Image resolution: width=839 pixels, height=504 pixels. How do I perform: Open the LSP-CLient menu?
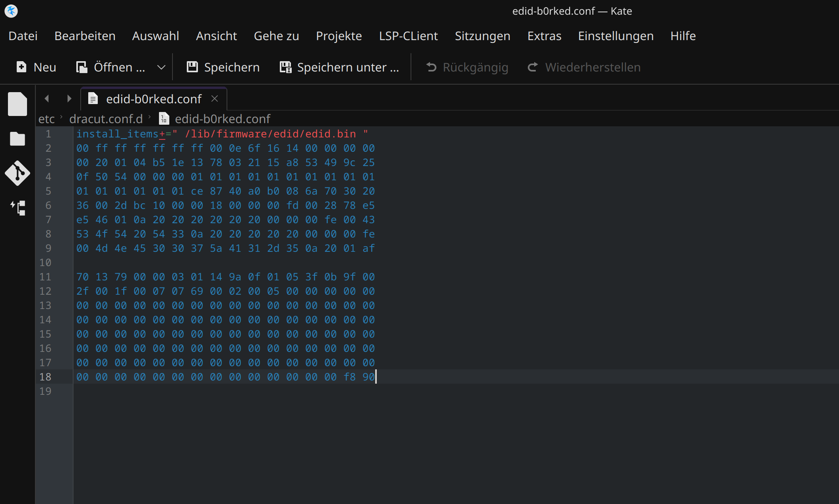coord(408,36)
